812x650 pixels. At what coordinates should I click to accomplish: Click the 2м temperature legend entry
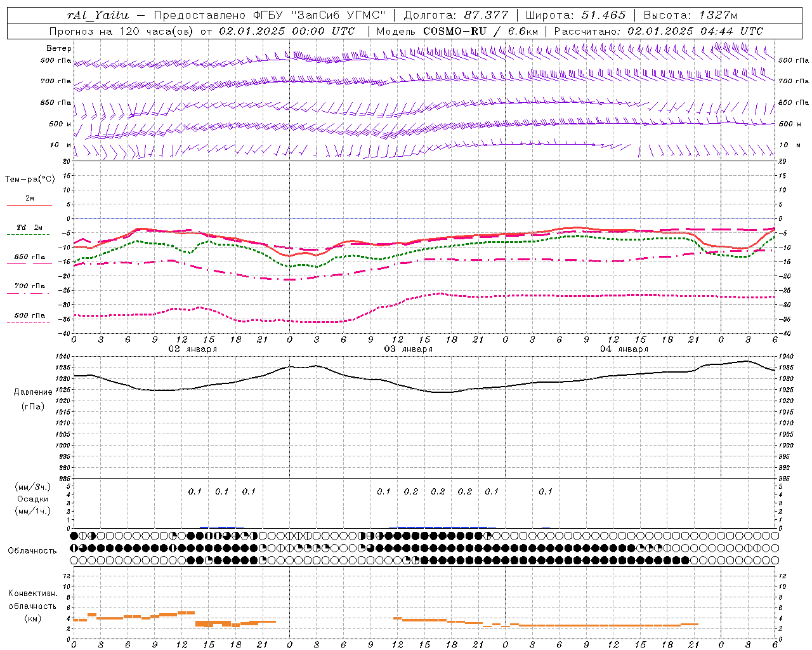[x=30, y=199]
